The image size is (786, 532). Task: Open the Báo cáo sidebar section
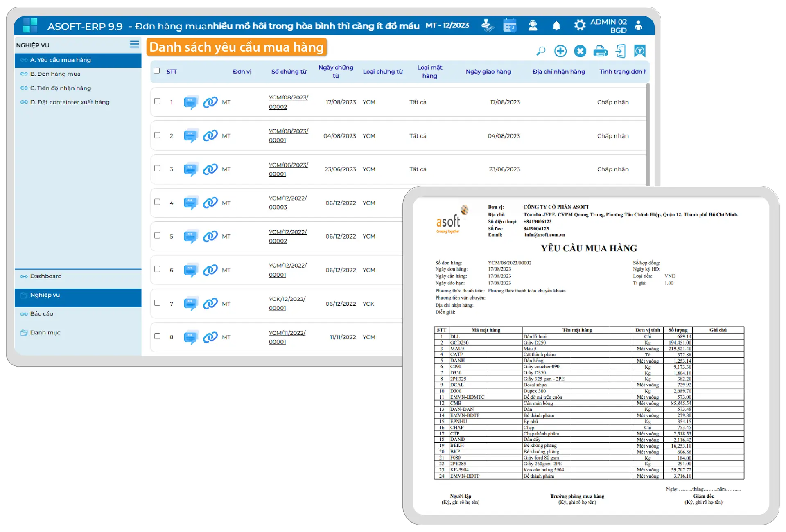point(41,314)
